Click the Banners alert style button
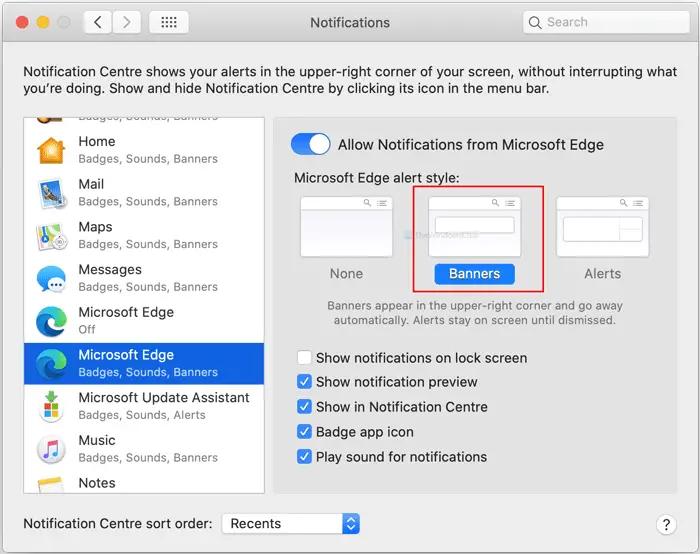This screenshot has height=554, width=700. coord(474,274)
